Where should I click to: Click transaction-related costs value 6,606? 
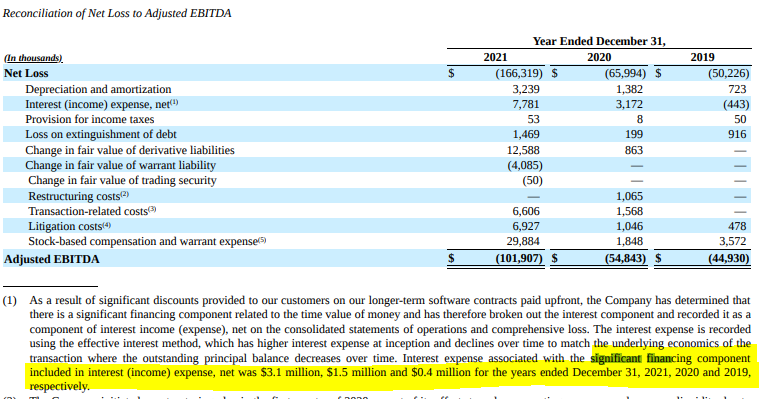click(526, 212)
